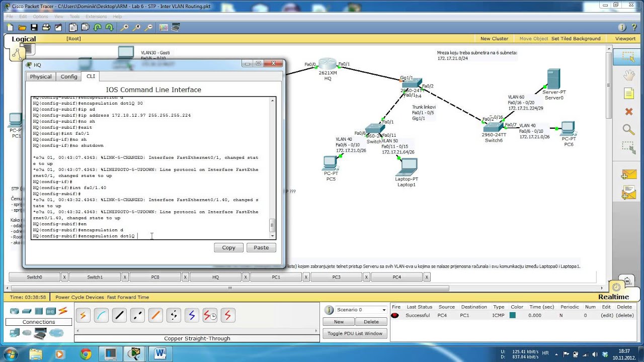Click scenario Delete button

click(371, 322)
